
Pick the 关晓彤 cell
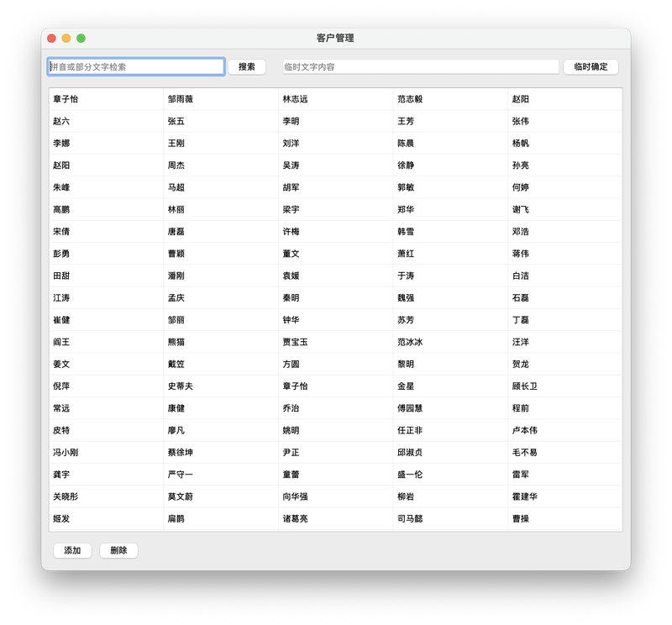107,496
